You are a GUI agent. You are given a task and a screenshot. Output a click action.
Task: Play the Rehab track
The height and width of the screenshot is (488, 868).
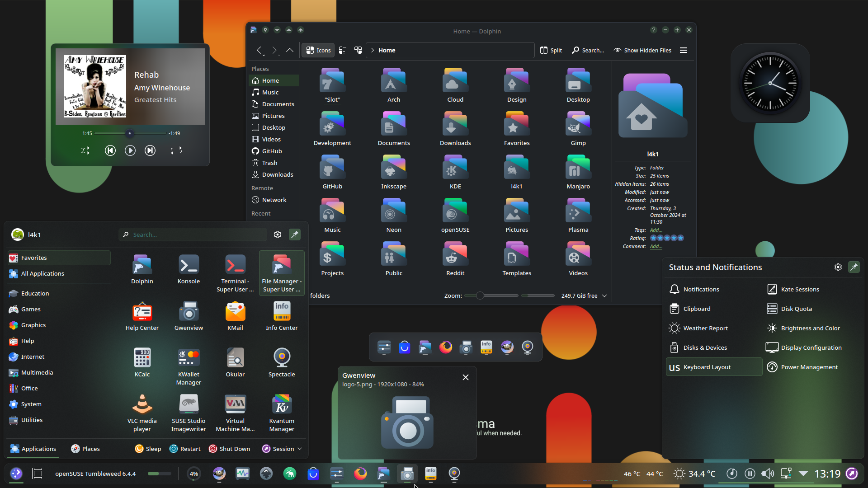130,150
